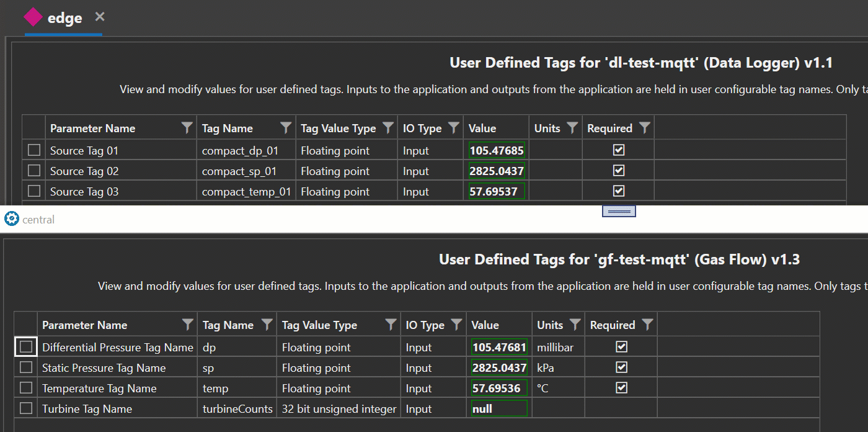
Task: Open the central view
Action: 38,219
